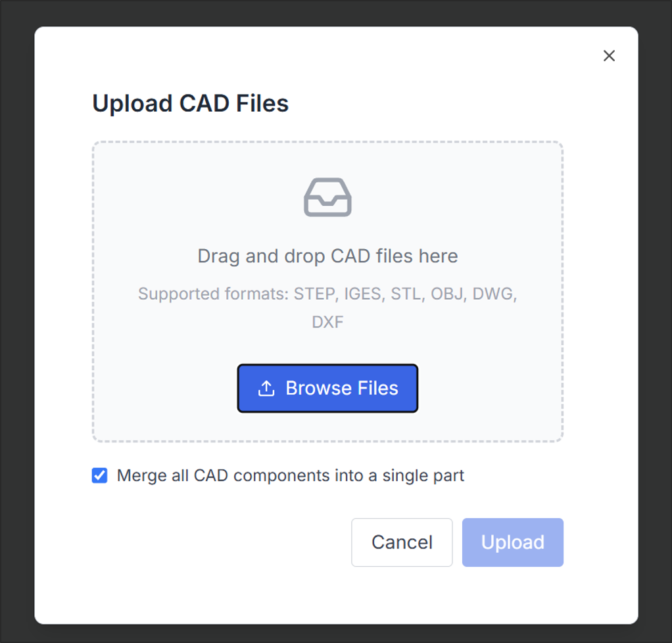The height and width of the screenshot is (643, 672).
Task: Click the 'Upload CAD Files' heading
Action: click(x=190, y=103)
